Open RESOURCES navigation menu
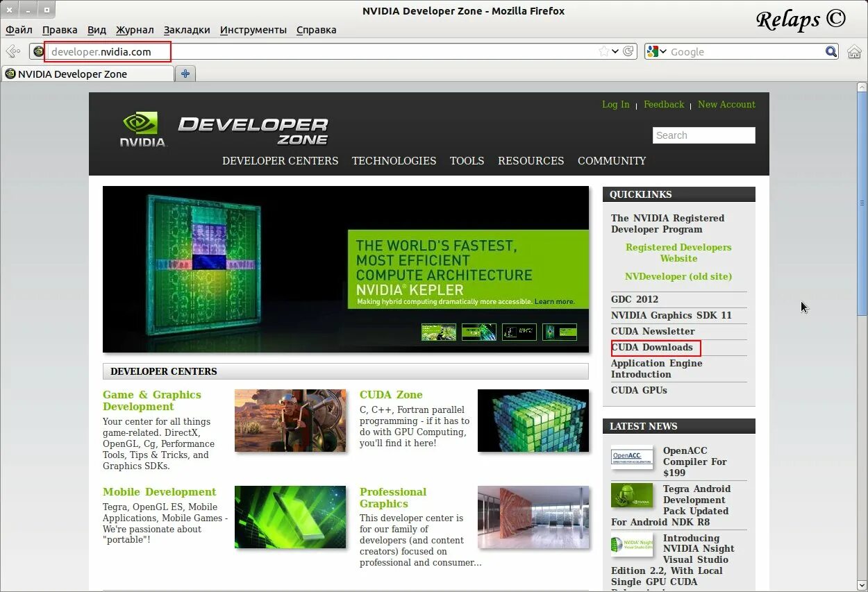Viewport: 868px width, 592px height. tap(531, 160)
